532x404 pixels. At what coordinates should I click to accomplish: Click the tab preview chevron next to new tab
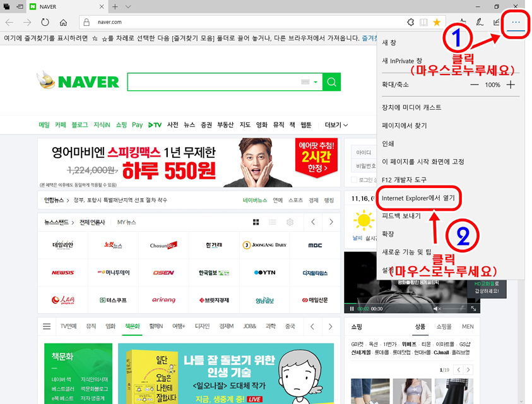[x=128, y=6]
